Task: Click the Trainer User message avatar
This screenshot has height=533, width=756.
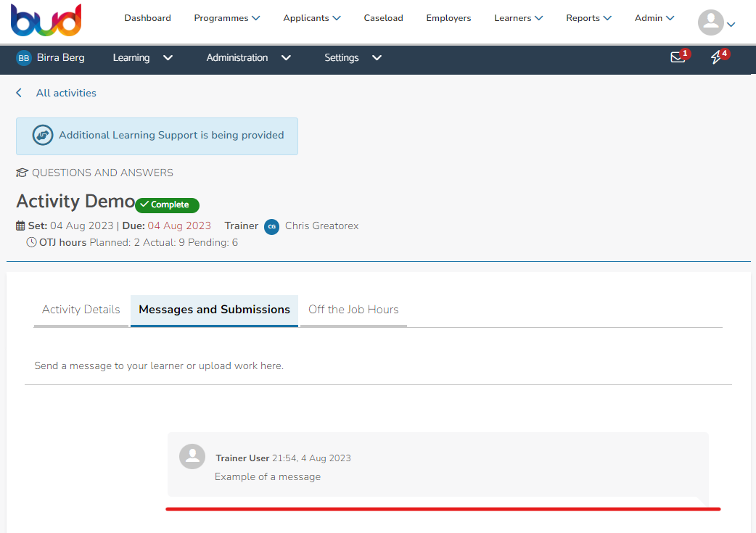Action: pyautogui.click(x=192, y=457)
